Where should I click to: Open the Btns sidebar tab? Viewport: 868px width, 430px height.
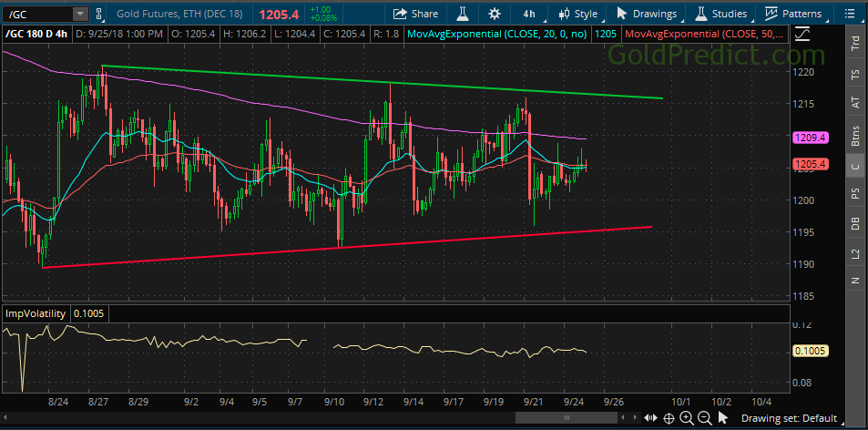pyautogui.click(x=855, y=135)
